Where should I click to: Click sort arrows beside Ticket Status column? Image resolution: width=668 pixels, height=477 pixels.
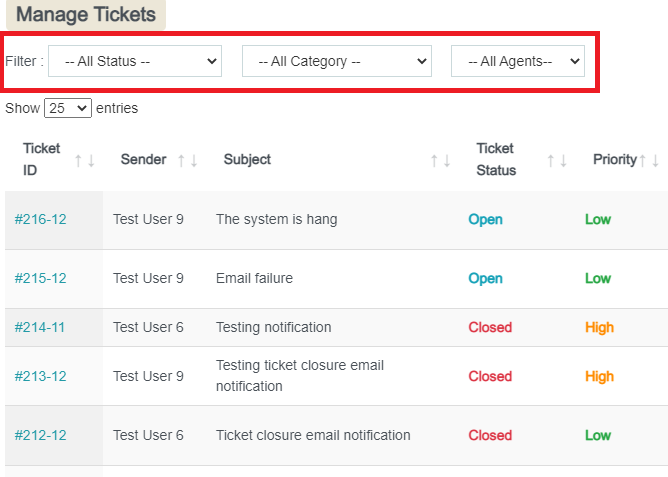(x=557, y=160)
